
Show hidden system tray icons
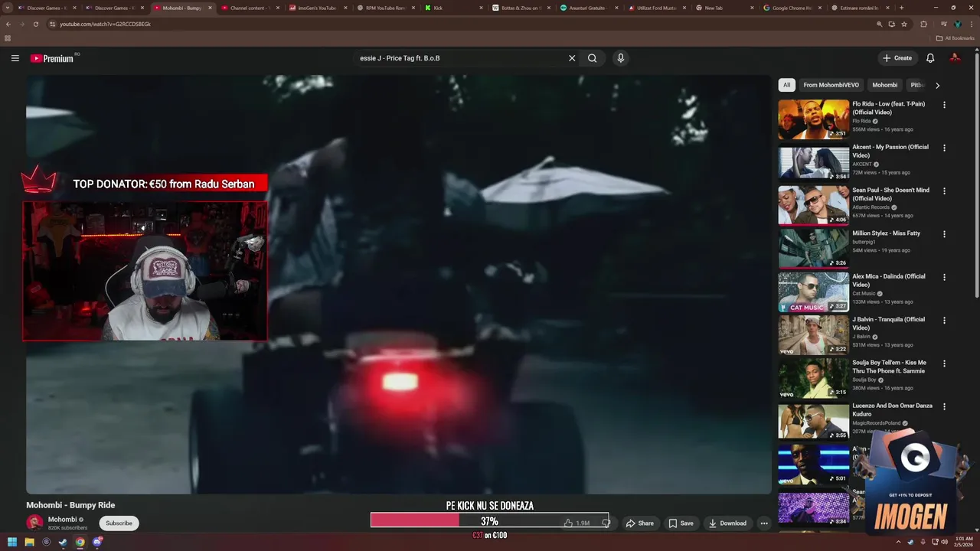898,543
